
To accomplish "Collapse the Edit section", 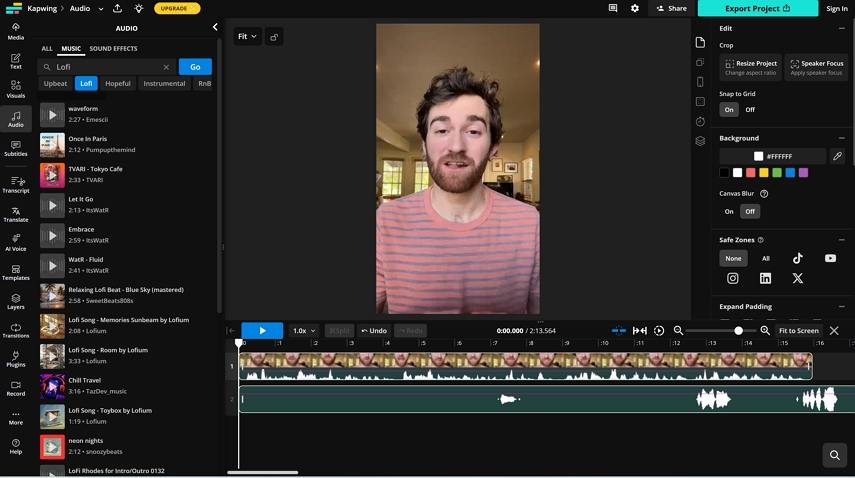I will tap(841, 28).
